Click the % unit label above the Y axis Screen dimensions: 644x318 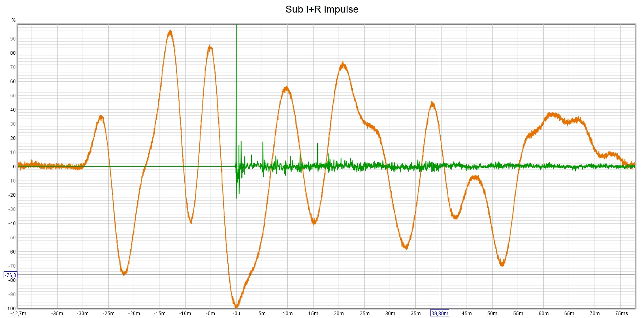coord(13,20)
